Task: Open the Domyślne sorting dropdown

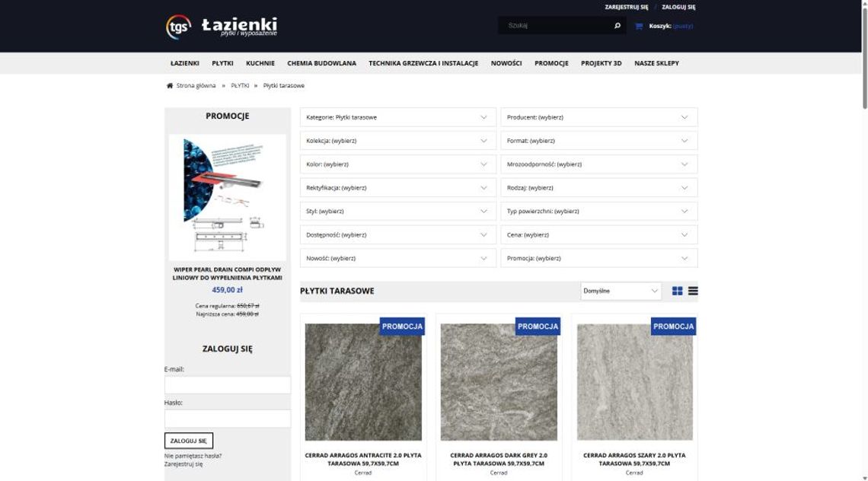Action: [x=621, y=291]
